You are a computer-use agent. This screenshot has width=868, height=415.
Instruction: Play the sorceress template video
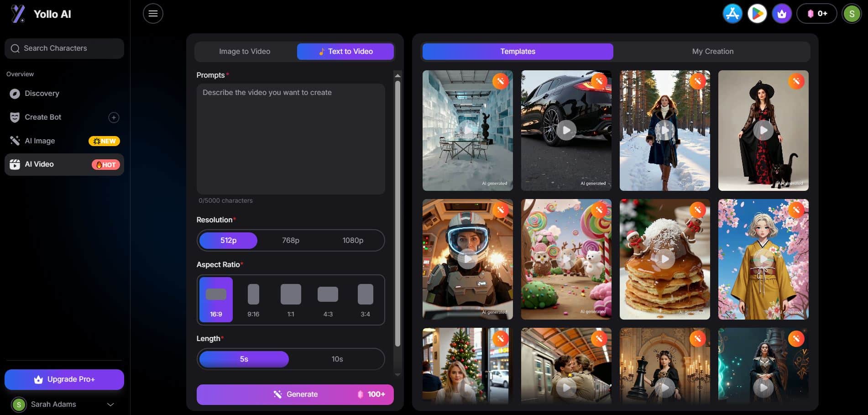(763, 388)
